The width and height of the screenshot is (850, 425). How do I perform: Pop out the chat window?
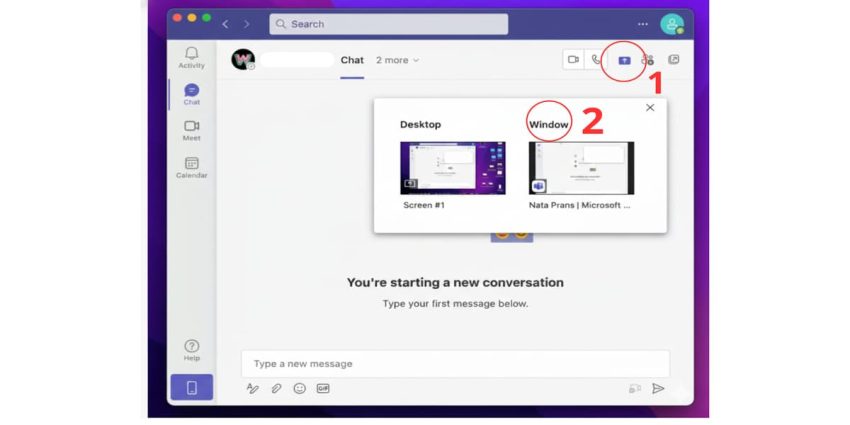(x=674, y=60)
